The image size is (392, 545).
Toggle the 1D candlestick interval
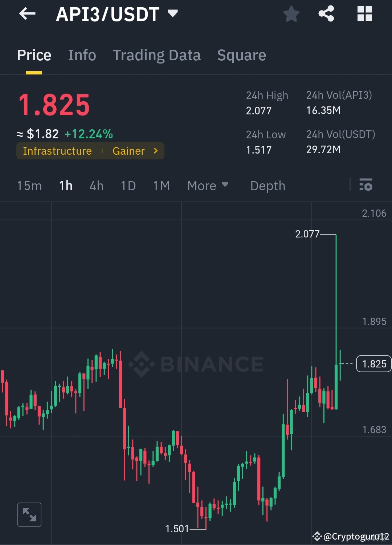[x=128, y=186]
